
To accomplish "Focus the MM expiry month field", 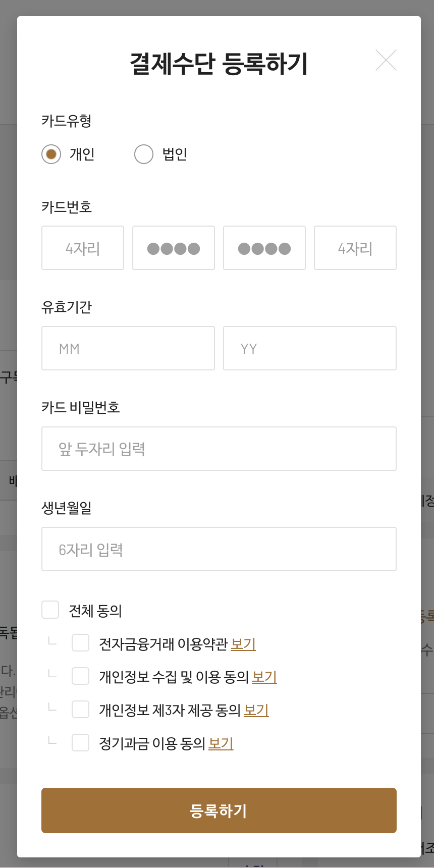I will tap(128, 348).
